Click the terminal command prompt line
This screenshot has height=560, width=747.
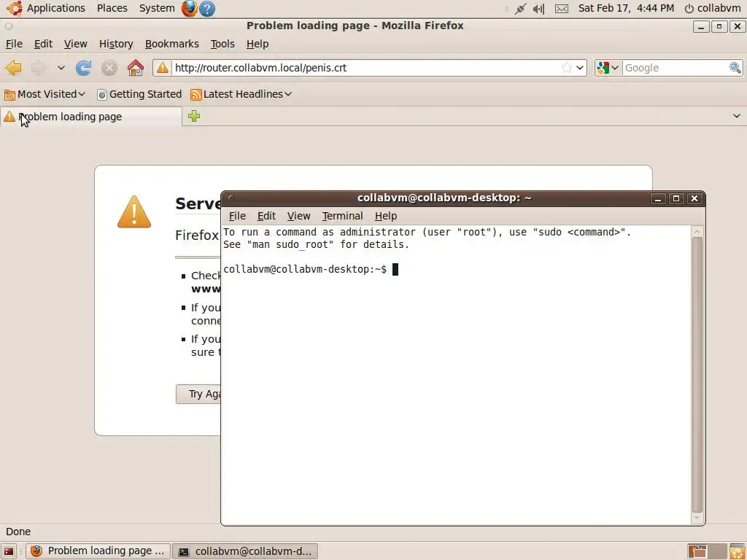pyautogui.click(x=311, y=270)
